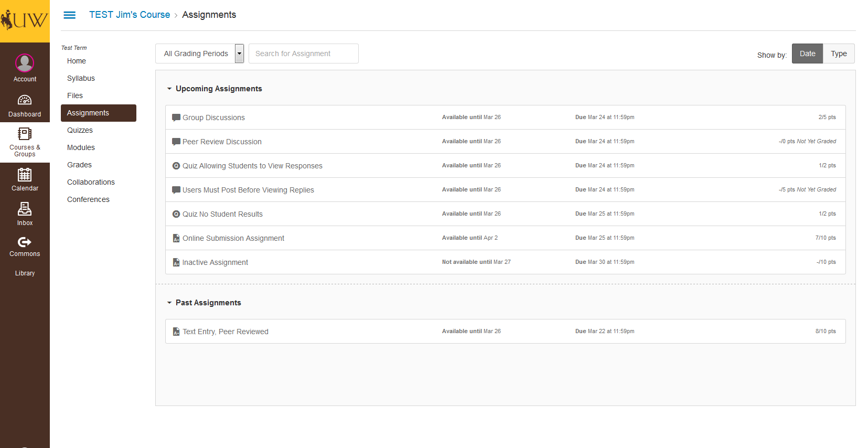This screenshot has width=868, height=448.
Task: Click the 'Test Term' label
Action: (x=74, y=48)
